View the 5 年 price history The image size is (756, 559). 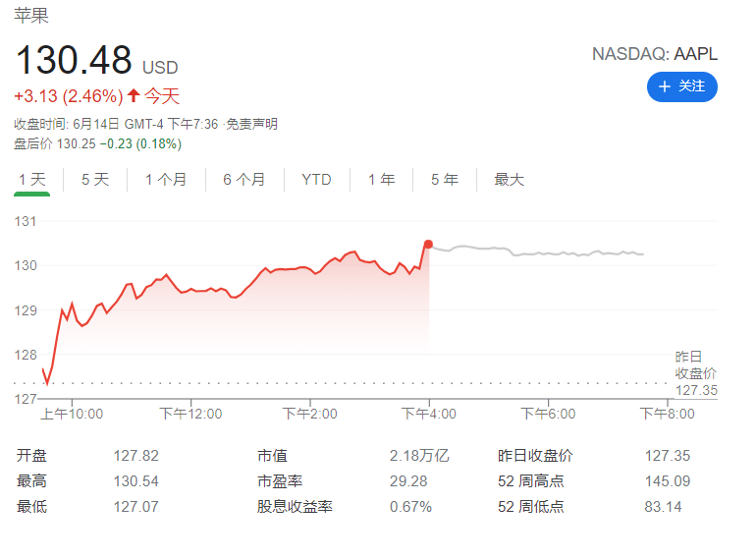point(444,180)
